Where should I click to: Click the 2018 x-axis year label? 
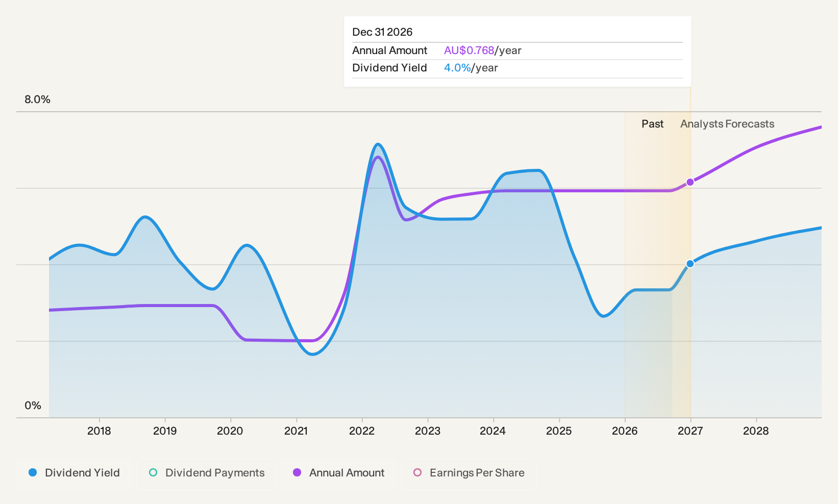click(99, 431)
